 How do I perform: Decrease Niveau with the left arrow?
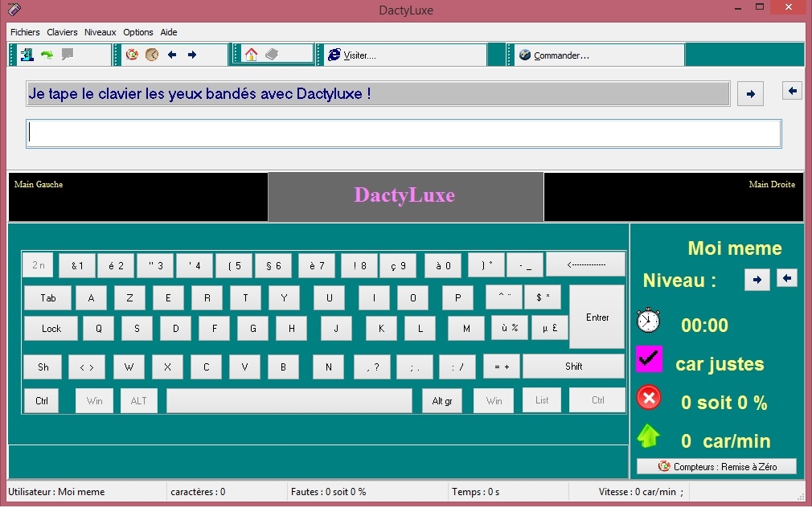(786, 278)
